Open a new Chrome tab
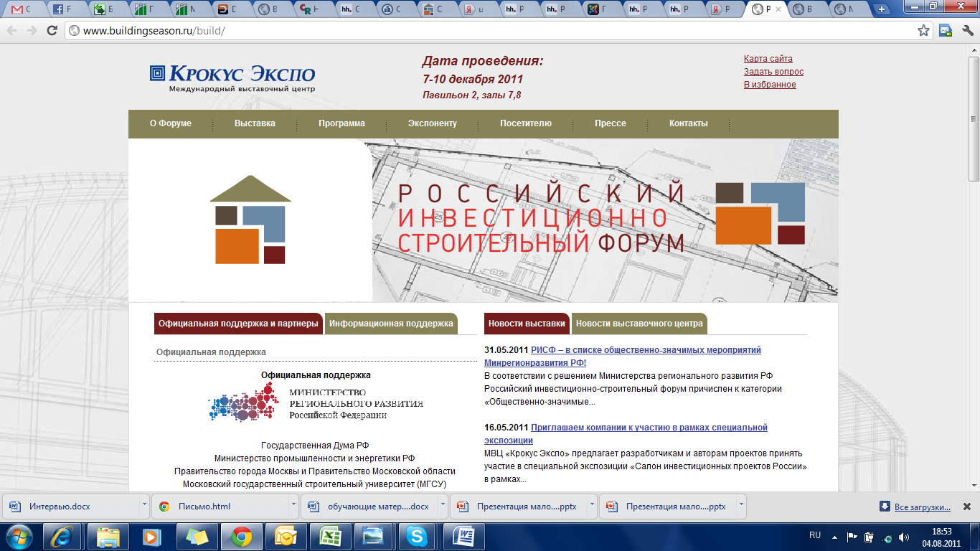Image resolution: width=980 pixels, height=551 pixels. point(882,9)
